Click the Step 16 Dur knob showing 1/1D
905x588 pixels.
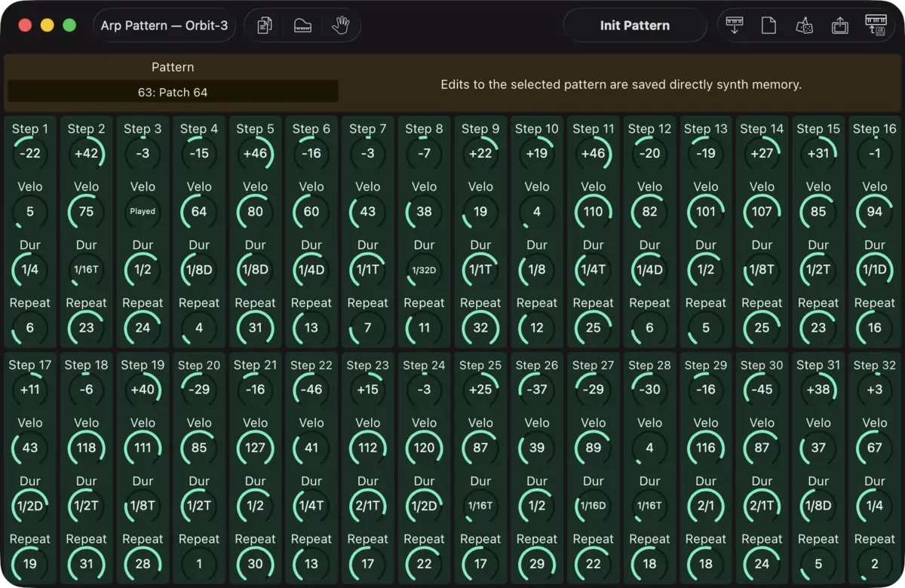click(x=875, y=269)
